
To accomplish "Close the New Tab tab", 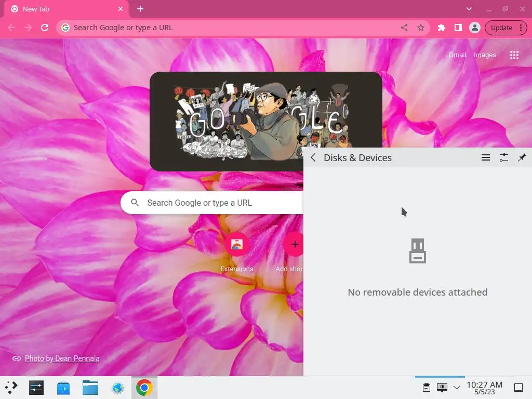I will (121, 9).
